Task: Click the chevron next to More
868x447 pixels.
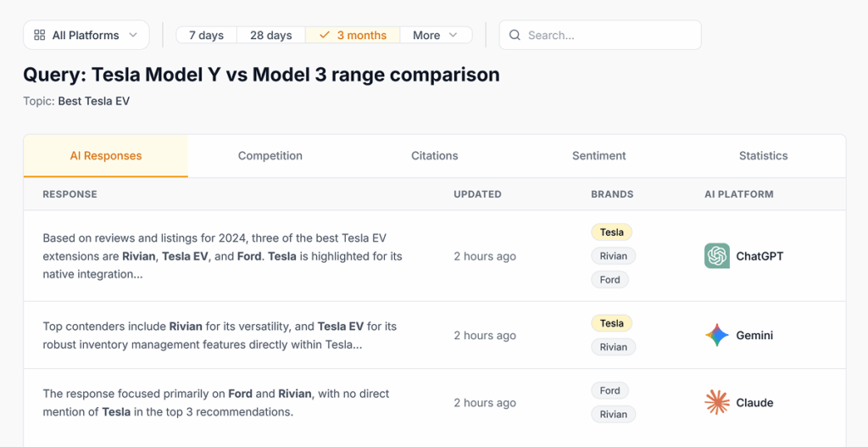Action: (x=453, y=35)
